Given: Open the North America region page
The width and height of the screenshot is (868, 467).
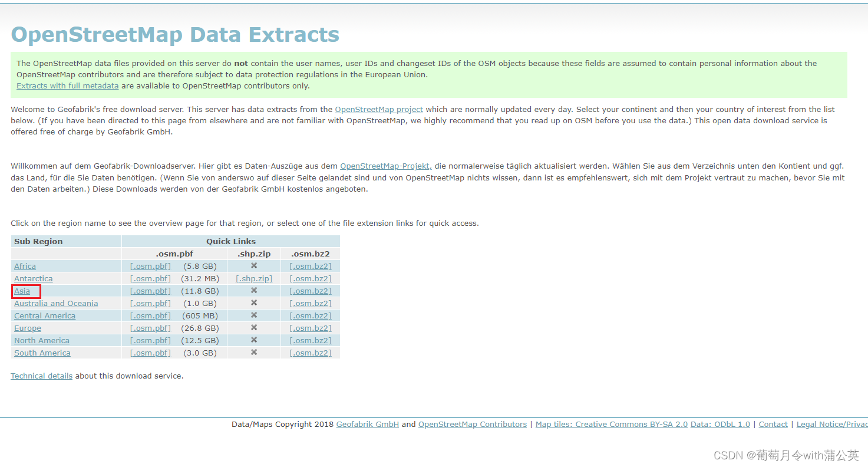Looking at the screenshot, I should 42,341.
